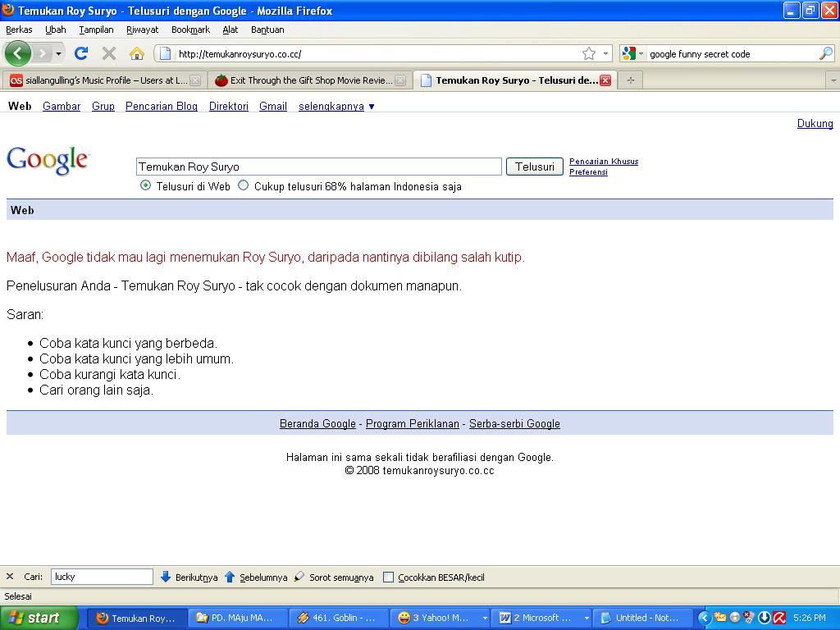Click the page identity icon in address bar
The height and width of the screenshot is (630, 840).
point(166,53)
